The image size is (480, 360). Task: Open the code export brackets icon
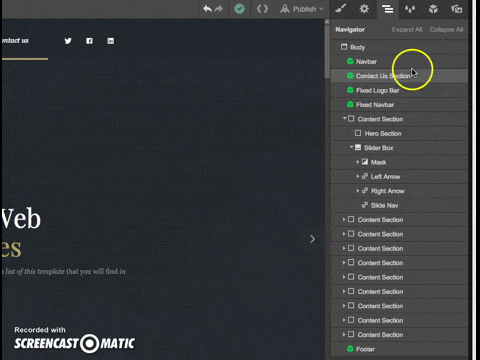(x=262, y=9)
